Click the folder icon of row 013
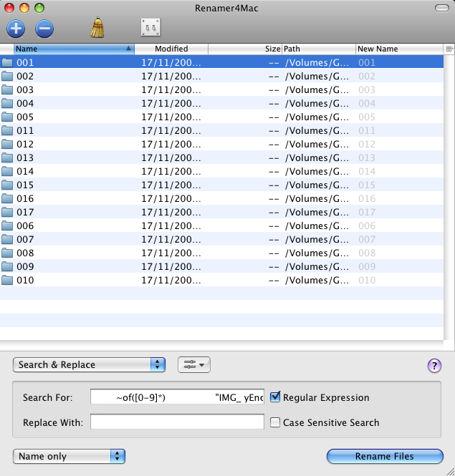The width and height of the screenshot is (455, 476). click(7, 157)
